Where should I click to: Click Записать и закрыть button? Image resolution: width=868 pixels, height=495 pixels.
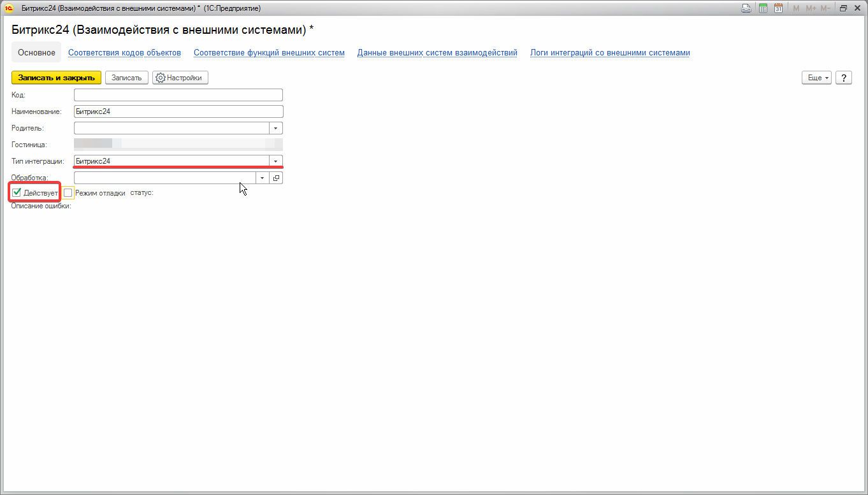coord(57,78)
